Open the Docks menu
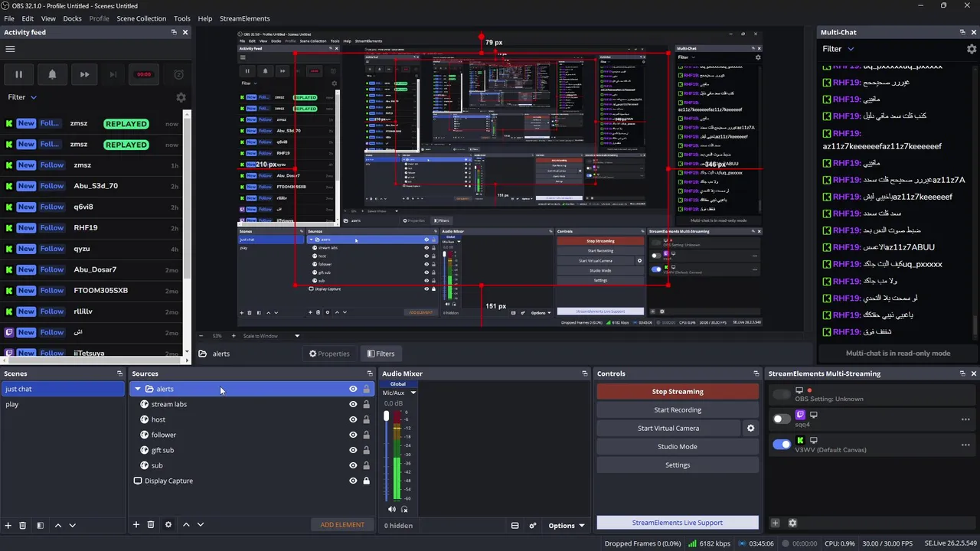980x551 pixels. 72,18
